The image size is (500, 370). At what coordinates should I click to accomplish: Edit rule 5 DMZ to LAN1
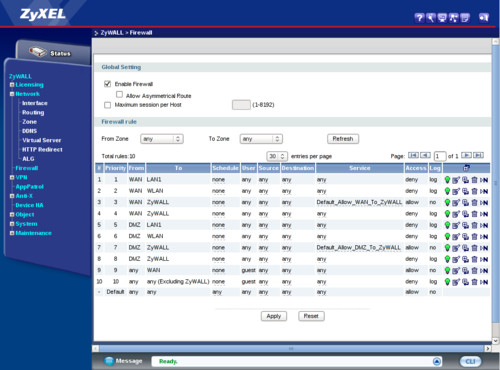(x=456, y=225)
